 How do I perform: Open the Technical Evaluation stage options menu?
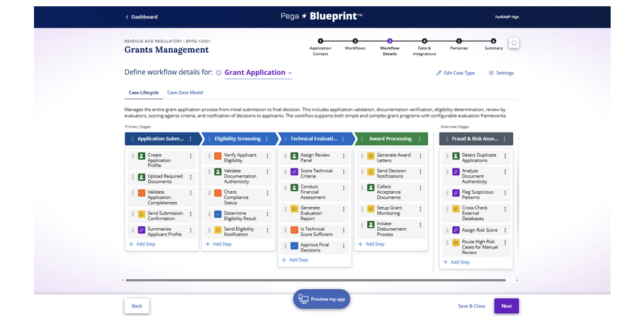(343, 139)
